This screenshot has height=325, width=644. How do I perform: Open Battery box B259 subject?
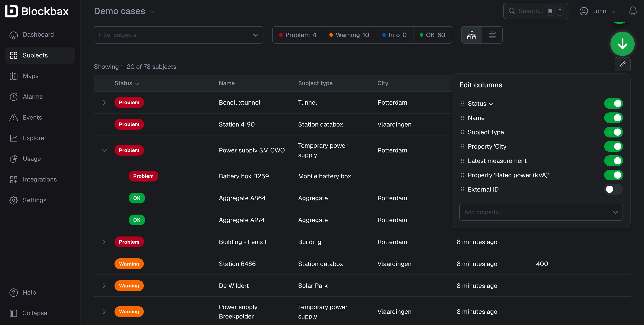(244, 176)
